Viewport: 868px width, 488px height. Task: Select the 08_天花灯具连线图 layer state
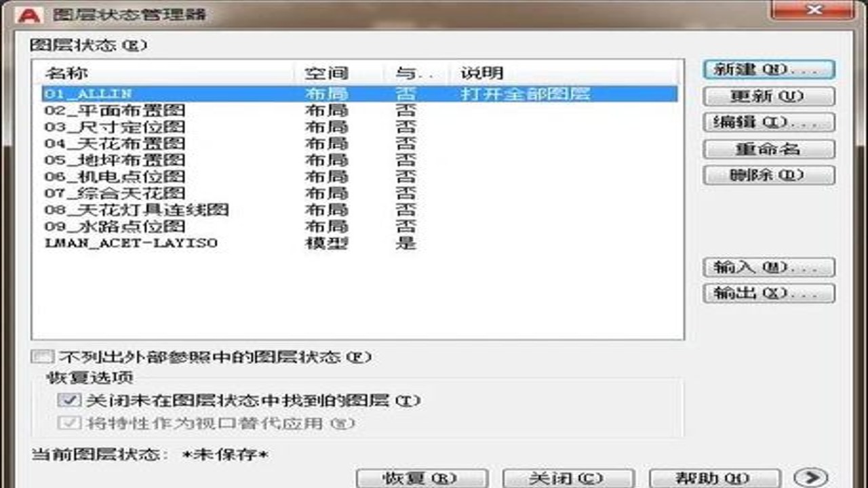click(136, 210)
